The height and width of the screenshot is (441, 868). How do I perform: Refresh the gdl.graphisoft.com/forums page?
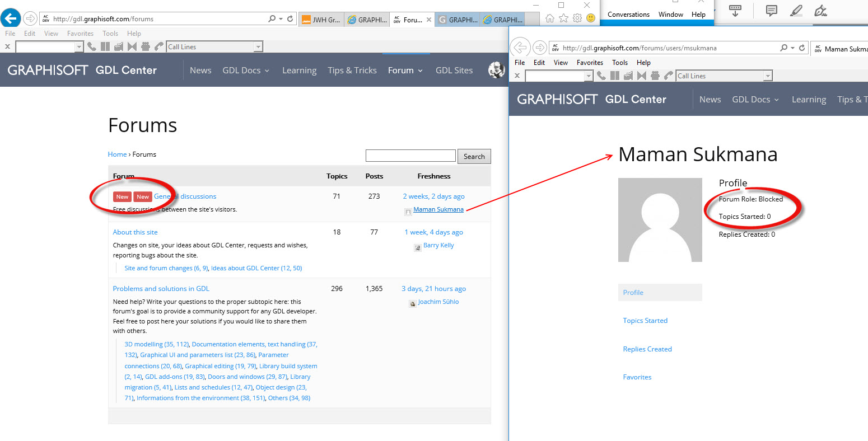[290, 18]
